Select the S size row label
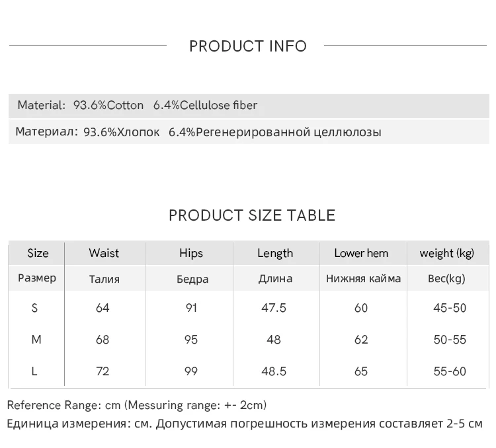The image size is (496, 448). [35, 308]
